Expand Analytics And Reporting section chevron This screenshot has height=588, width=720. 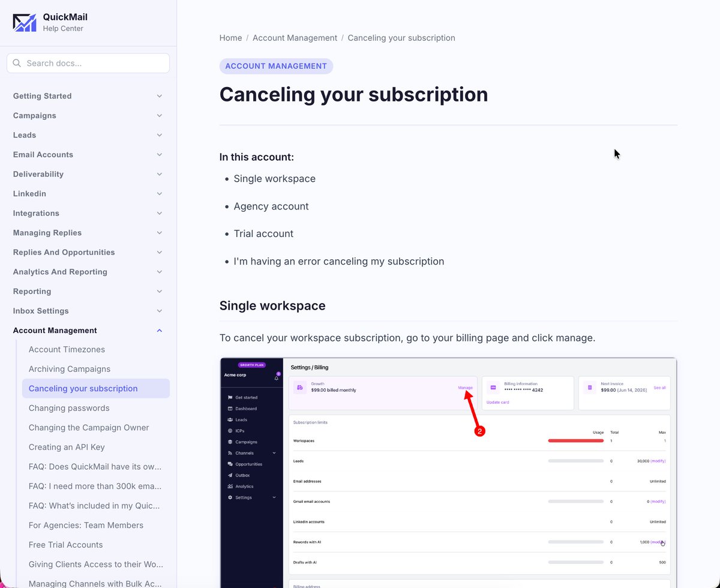[159, 272]
